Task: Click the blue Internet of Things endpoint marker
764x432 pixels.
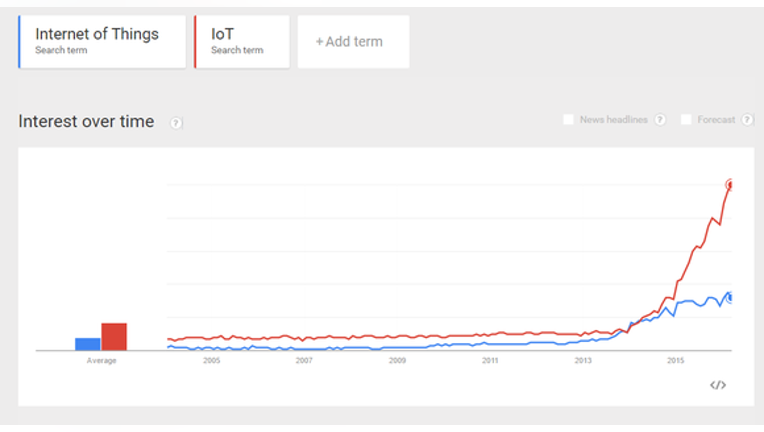Action: [729, 298]
